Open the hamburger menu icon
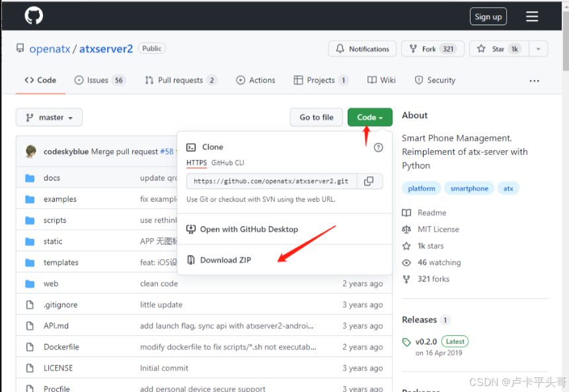 coord(532,17)
